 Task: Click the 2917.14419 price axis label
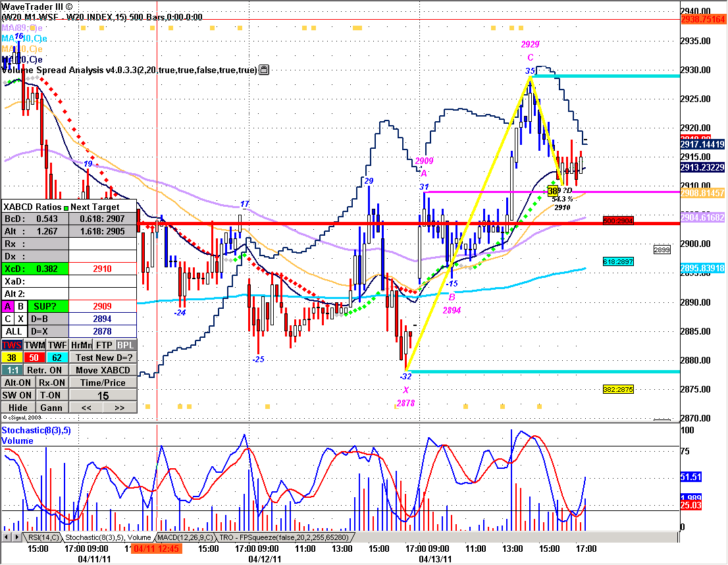pos(703,144)
